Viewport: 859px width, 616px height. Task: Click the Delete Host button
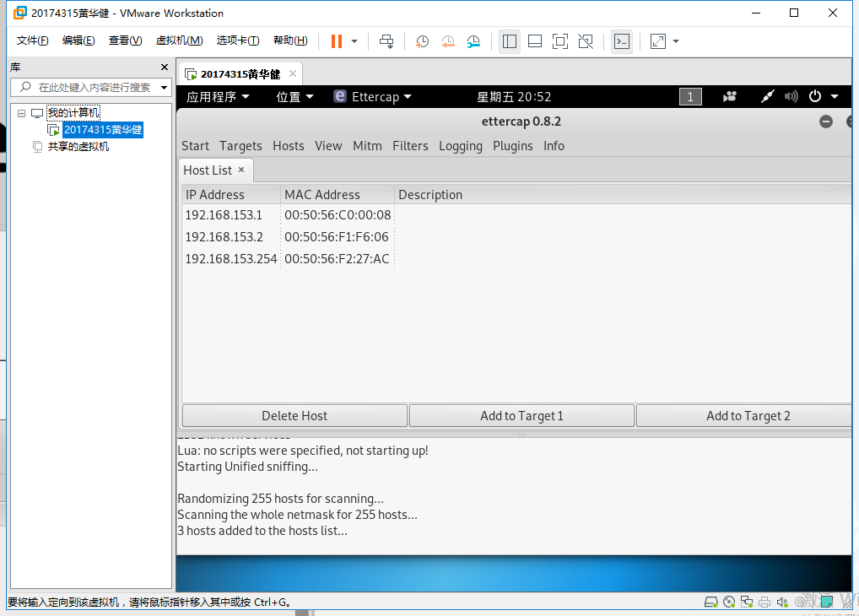(294, 416)
